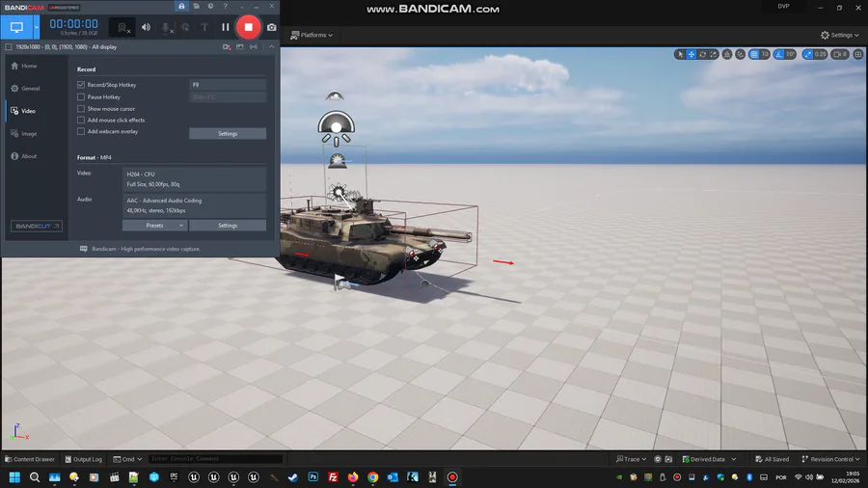The height and width of the screenshot is (488, 868).
Task: Open Output Log in Unreal status bar
Action: pos(84,459)
